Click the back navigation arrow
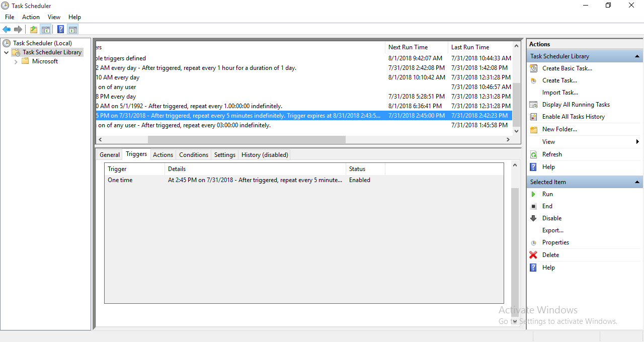The height and width of the screenshot is (342, 644). pyautogui.click(x=7, y=29)
